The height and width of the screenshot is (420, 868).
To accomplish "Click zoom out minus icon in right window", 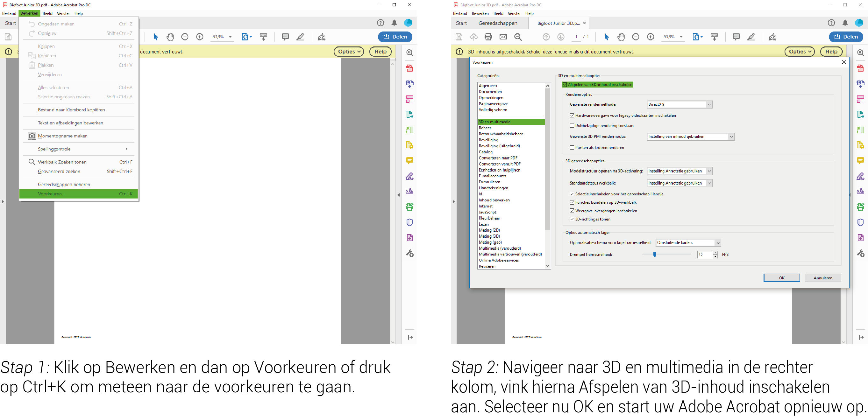I will (636, 37).
